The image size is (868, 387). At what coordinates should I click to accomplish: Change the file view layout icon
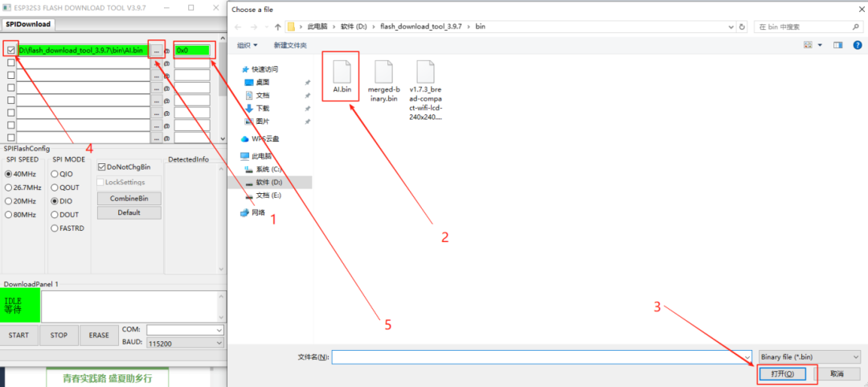tap(808, 45)
